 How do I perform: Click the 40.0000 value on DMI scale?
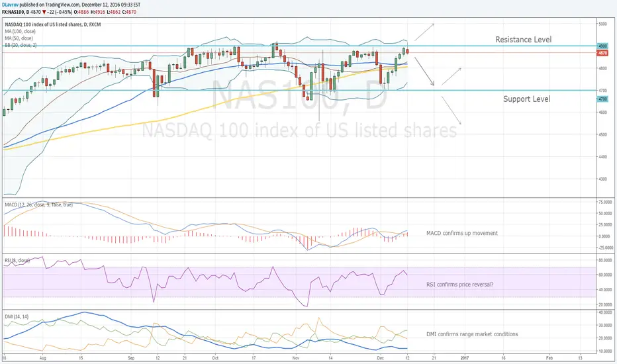(605, 313)
